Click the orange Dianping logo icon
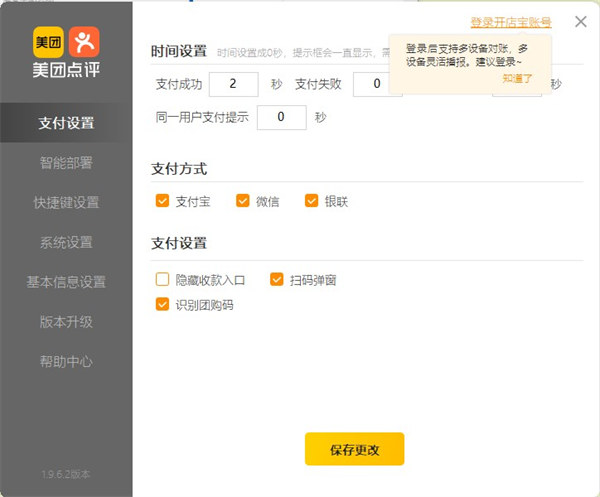 pyautogui.click(x=84, y=42)
